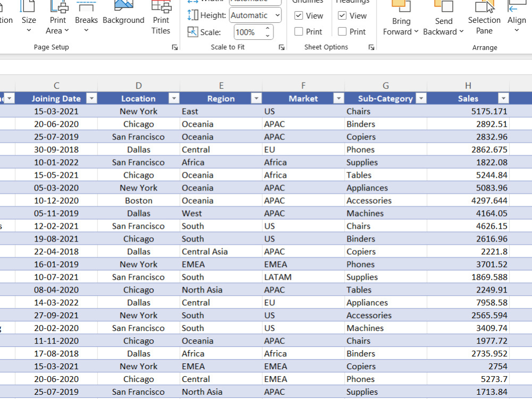Open the Size page setup option
The image size is (532, 399).
(29, 17)
